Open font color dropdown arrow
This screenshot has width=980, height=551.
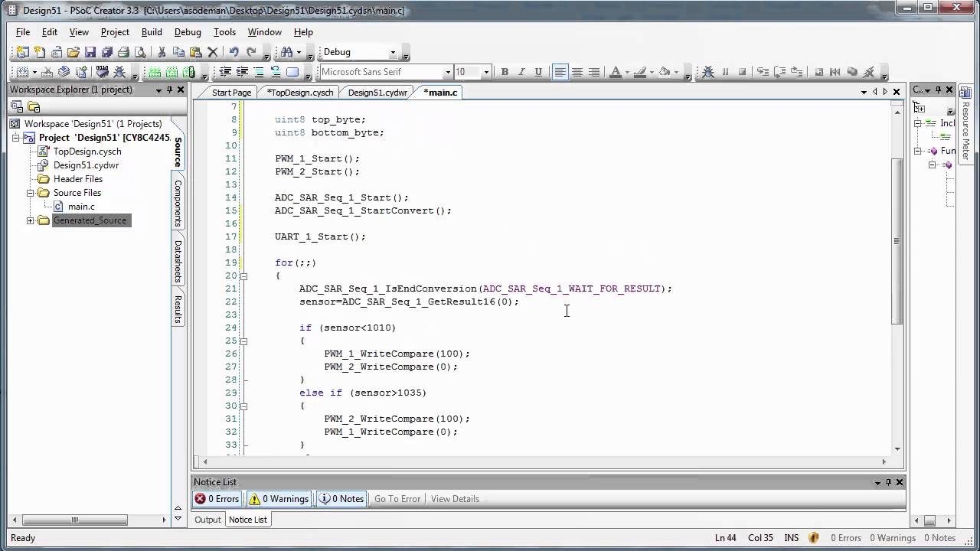tap(627, 72)
